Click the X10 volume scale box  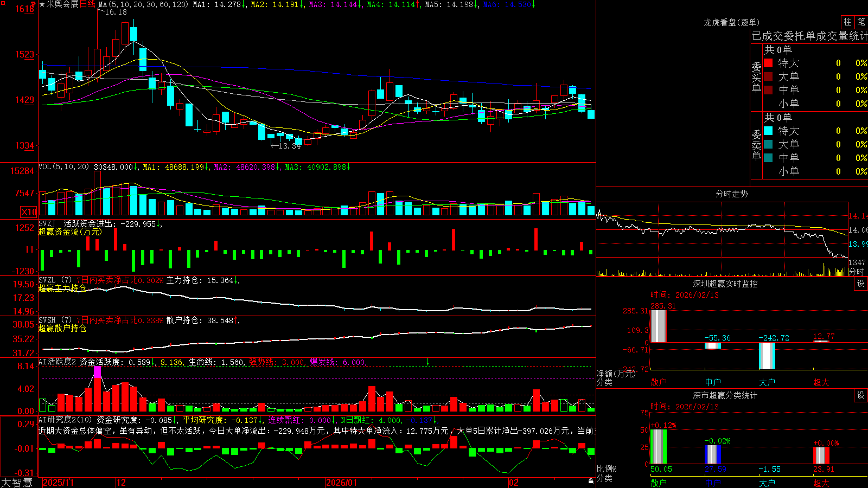click(29, 212)
